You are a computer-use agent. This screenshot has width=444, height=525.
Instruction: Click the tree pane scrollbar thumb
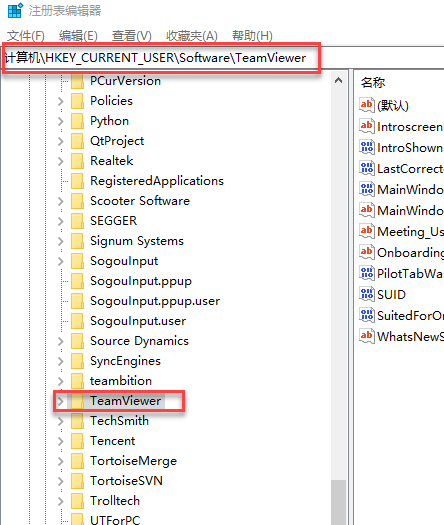339,502
